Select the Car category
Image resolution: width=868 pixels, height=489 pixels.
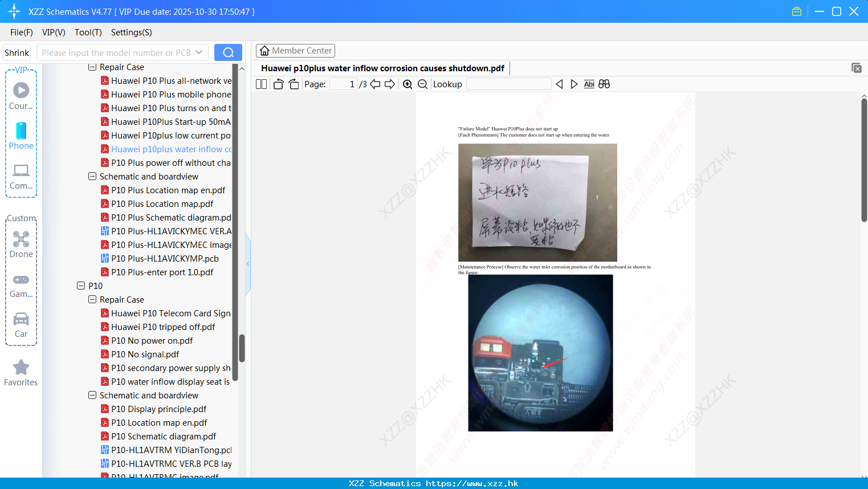[21, 325]
